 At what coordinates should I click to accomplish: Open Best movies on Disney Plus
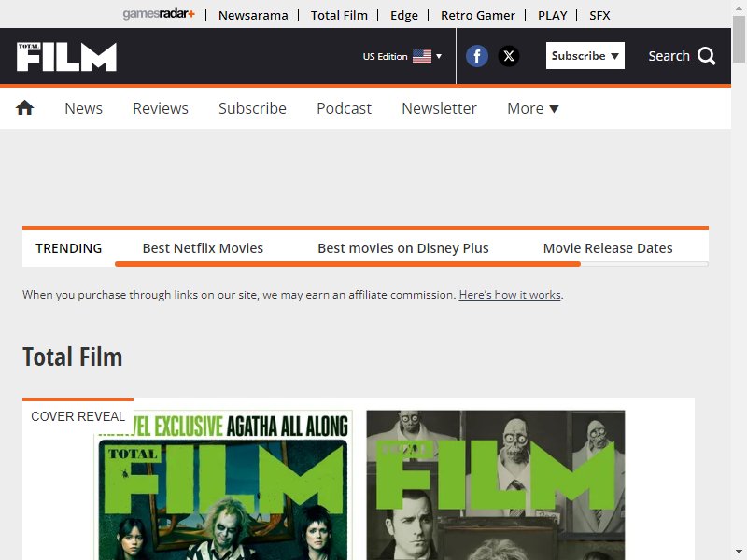(x=403, y=248)
